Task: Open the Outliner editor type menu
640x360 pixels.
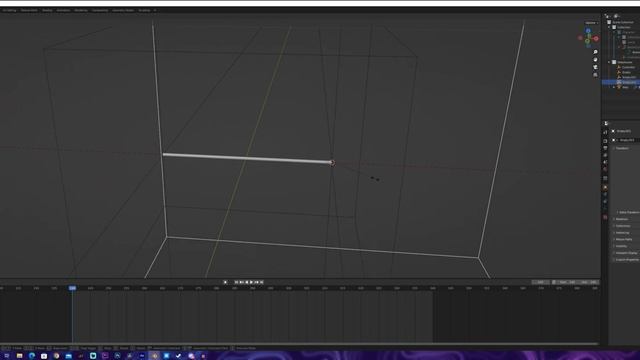Action: tap(608, 16)
